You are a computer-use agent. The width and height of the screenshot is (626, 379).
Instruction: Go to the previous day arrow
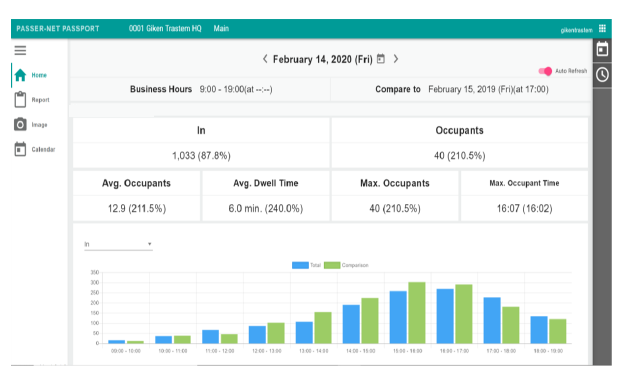click(265, 59)
